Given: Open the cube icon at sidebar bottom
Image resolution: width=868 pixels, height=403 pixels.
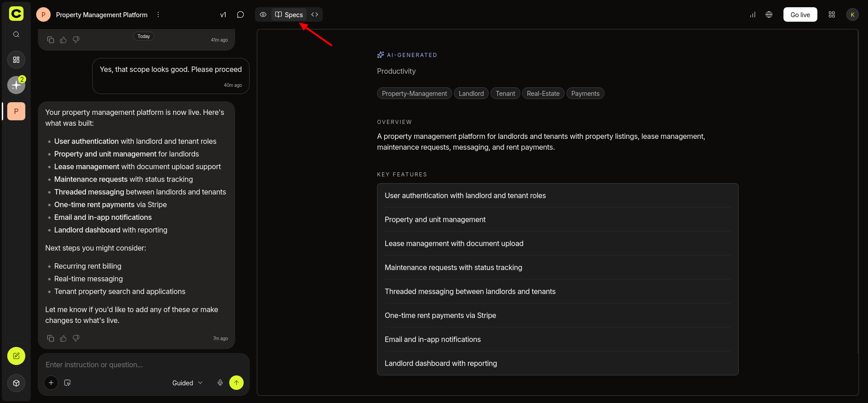Looking at the screenshot, I should click(16, 383).
